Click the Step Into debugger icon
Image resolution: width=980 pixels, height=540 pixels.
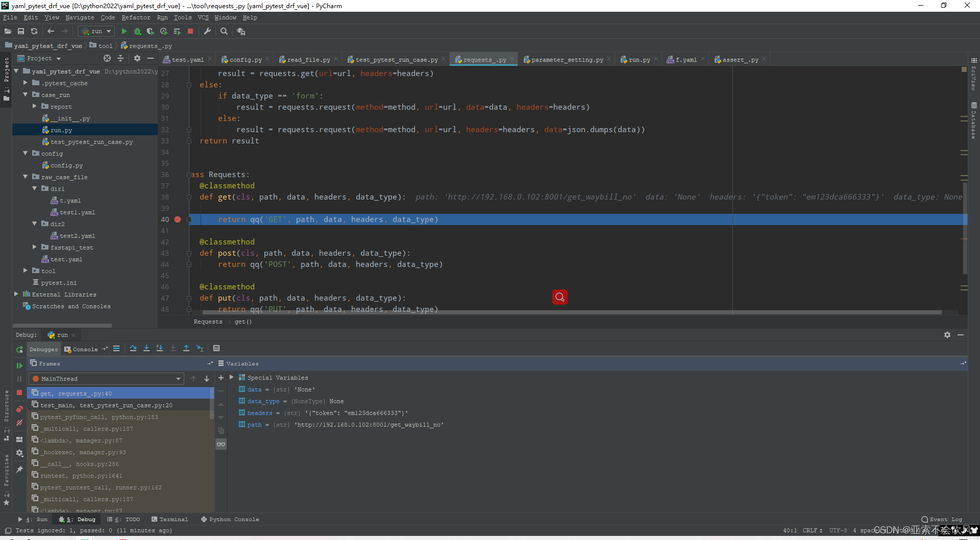pos(146,348)
